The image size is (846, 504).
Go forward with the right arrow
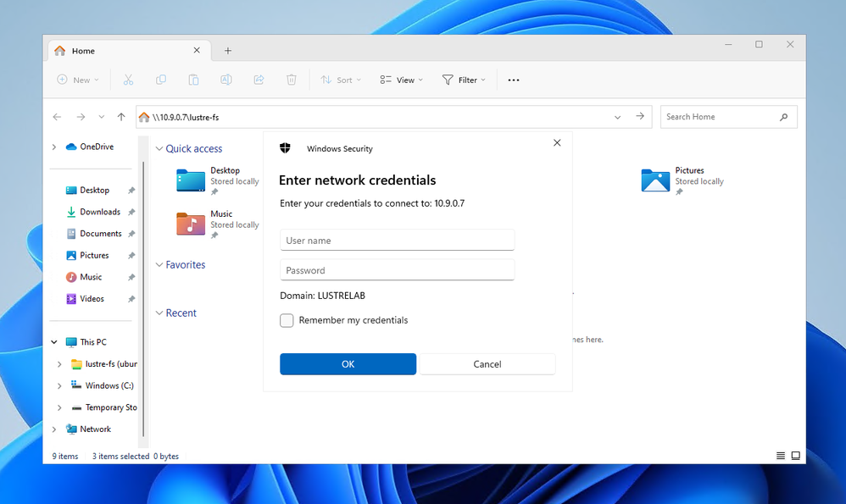81,116
